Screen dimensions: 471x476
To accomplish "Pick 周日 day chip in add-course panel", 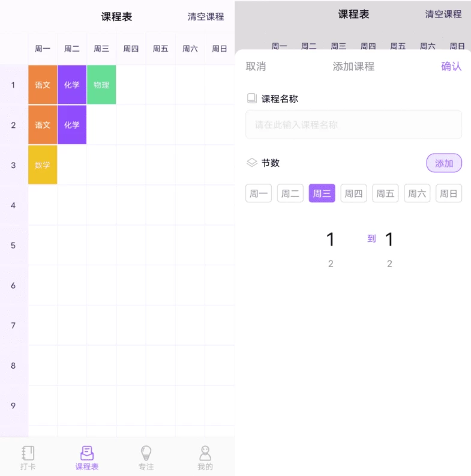I will [448, 193].
